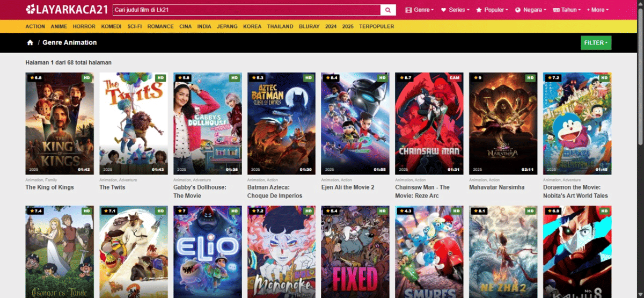Click the CAM badge on Chainsaw Man poster

(455, 78)
